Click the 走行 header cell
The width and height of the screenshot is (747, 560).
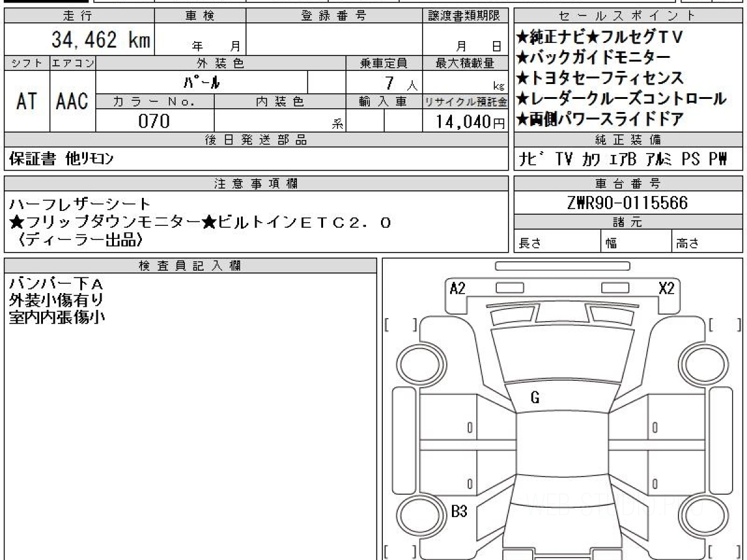78,17
